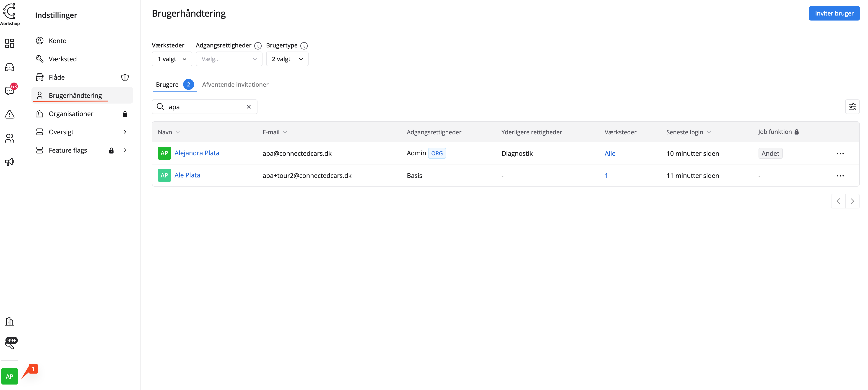Viewport: 868px width, 390px height.
Task: Open the megaphone announcements icon
Action: (x=9, y=162)
